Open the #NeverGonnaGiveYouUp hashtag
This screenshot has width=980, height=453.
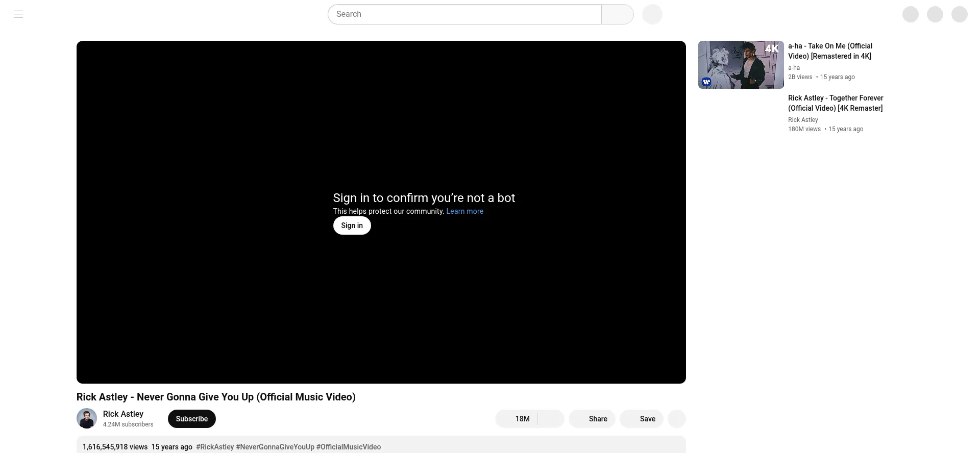(275, 447)
